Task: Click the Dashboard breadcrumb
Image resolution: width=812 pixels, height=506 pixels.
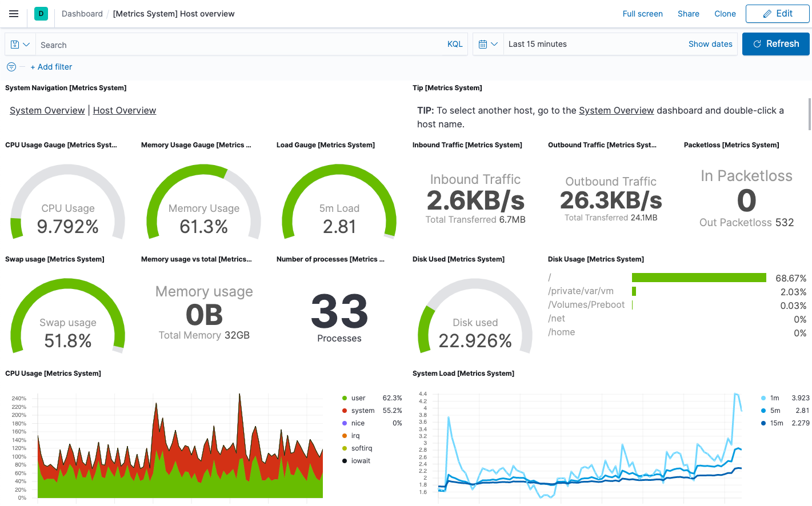Action: 82,13
